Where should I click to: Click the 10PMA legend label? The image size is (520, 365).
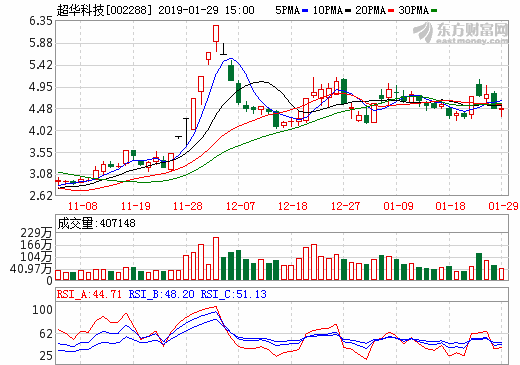(328, 10)
